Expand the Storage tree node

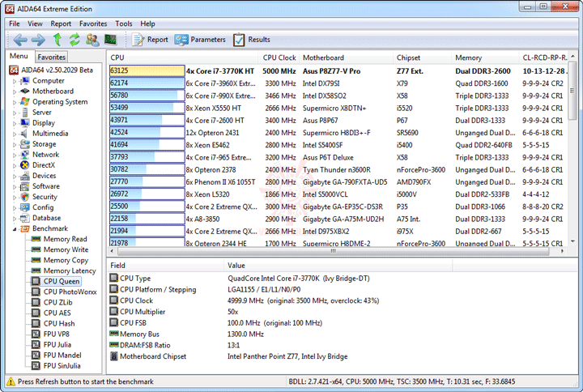coord(15,144)
